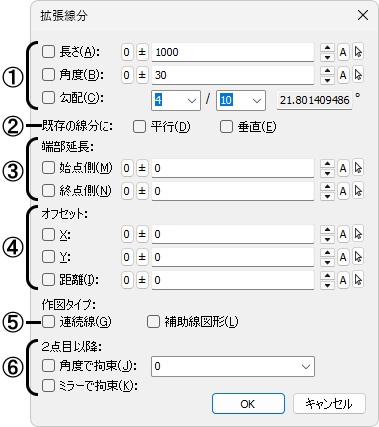Click the A icon in 角度 row
Viewport: 379px width, 427px height.
coord(343,75)
